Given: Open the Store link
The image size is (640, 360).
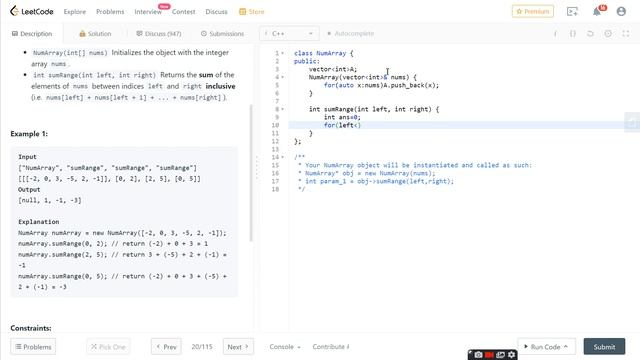Looking at the screenshot, I should pyautogui.click(x=251, y=12).
